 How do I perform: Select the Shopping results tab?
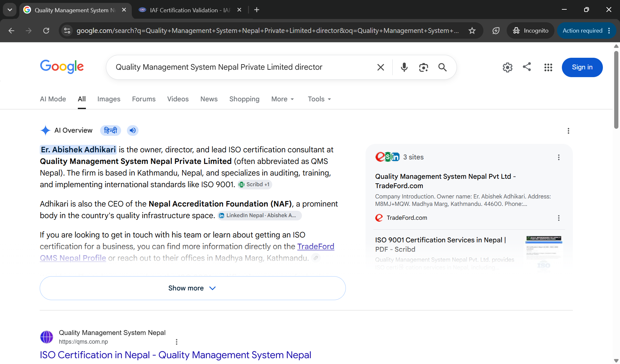pyautogui.click(x=244, y=99)
